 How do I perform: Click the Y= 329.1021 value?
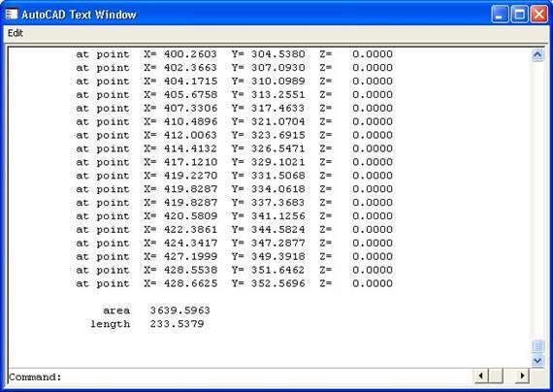pos(277,162)
